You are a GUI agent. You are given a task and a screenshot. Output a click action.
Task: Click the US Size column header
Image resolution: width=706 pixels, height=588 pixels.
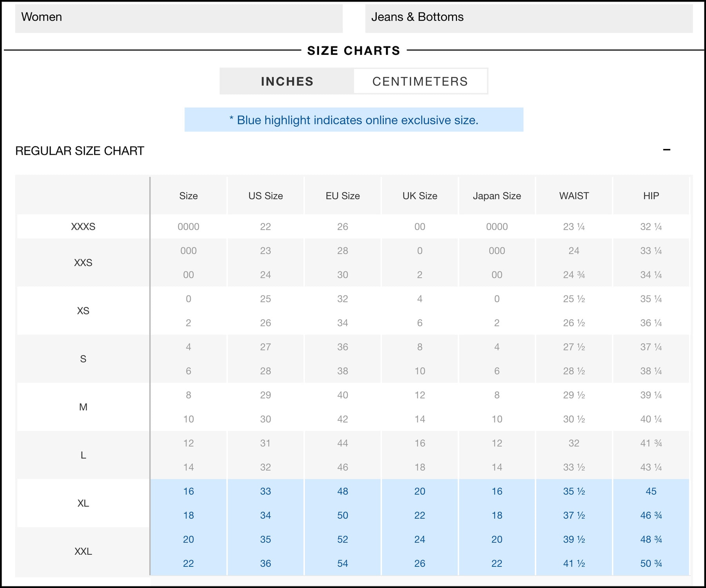(265, 196)
